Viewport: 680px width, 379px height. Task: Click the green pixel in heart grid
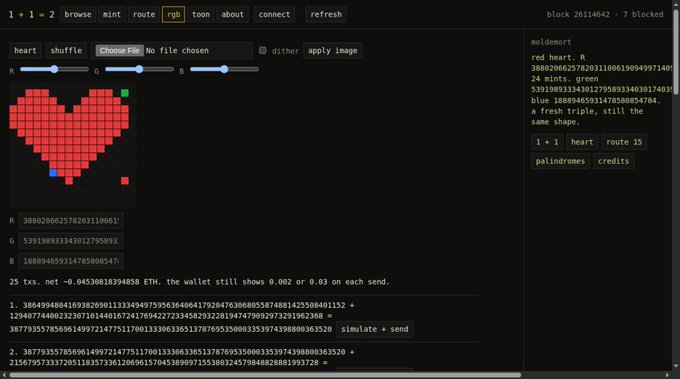click(125, 93)
